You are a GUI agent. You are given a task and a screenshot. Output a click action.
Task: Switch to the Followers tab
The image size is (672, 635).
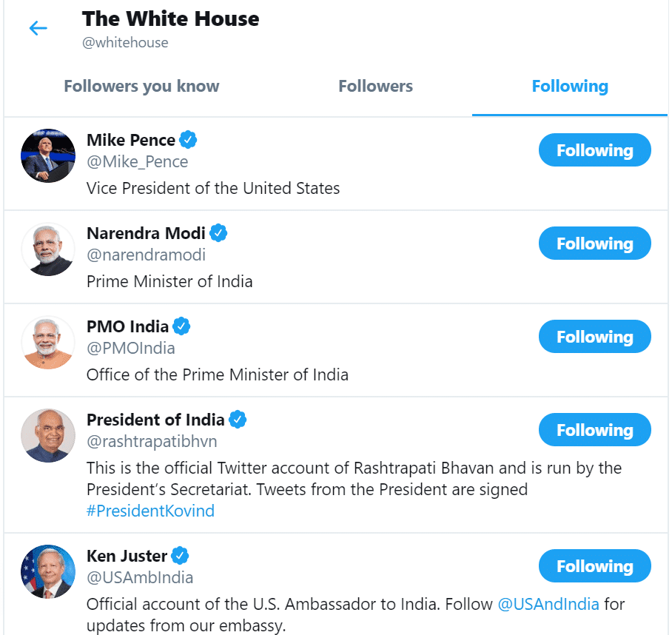click(375, 87)
